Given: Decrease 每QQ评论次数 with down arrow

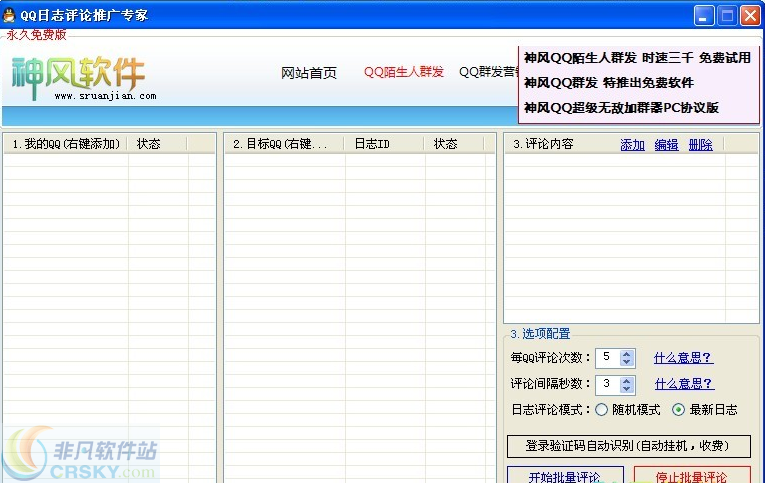Looking at the screenshot, I should point(626,362).
